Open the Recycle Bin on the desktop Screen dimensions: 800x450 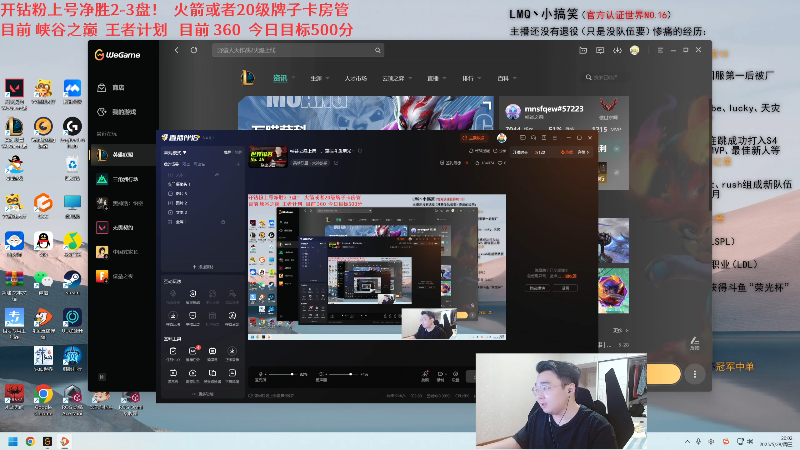(x=72, y=165)
